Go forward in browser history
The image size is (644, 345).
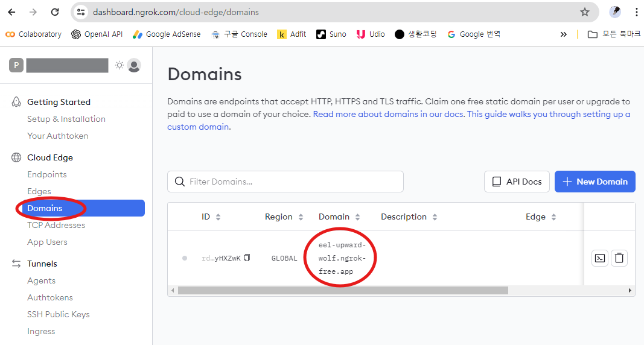[x=33, y=12]
